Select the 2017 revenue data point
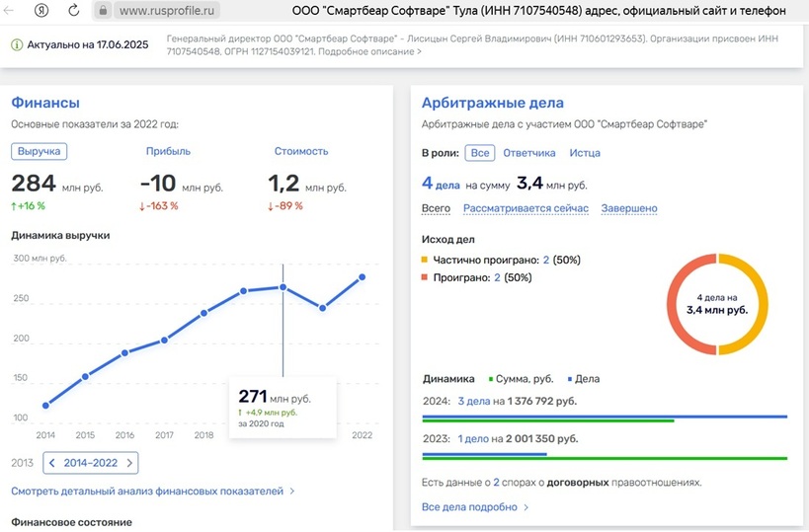 pyautogui.click(x=164, y=341)
